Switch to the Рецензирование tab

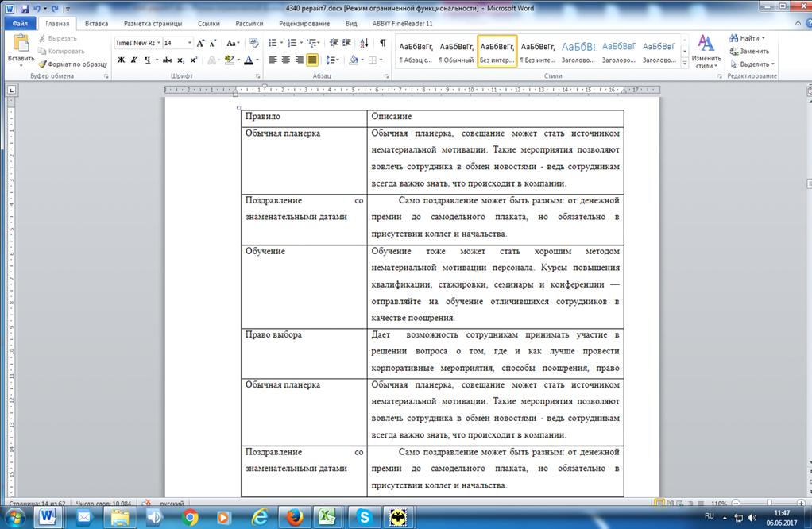(x=304, y=24)
